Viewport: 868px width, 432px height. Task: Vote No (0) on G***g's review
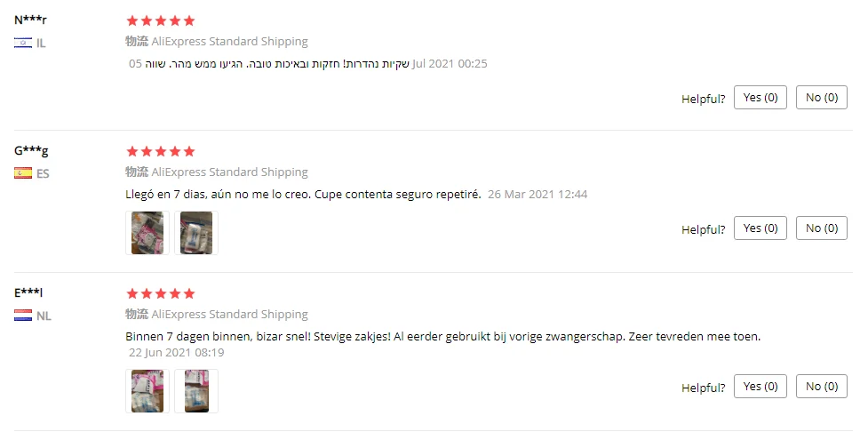coord(822,228)
